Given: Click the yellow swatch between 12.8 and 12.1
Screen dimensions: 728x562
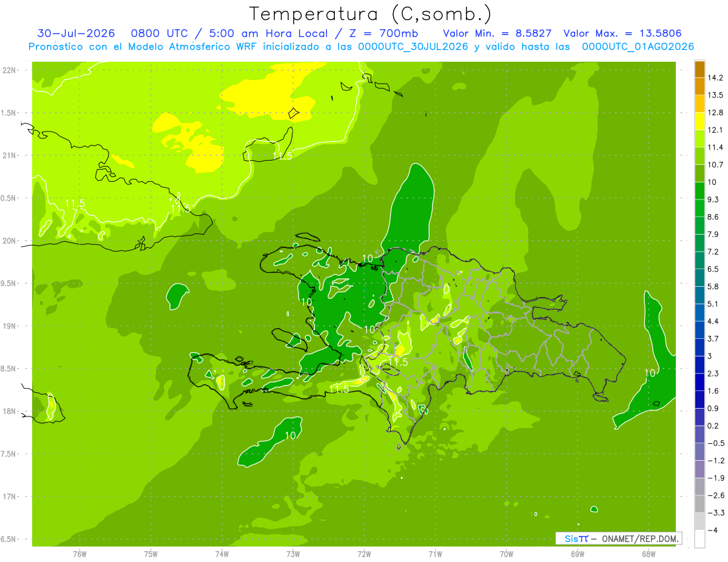Looking at the screenshot, I should point(699,121).
